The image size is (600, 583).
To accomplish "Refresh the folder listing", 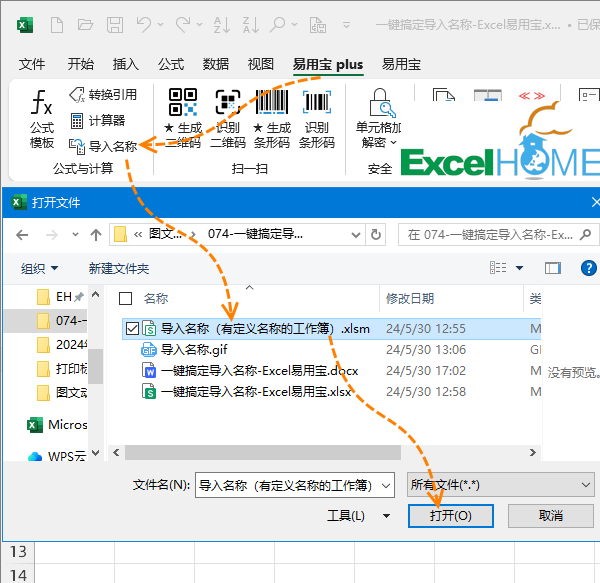I will point(376,234).
